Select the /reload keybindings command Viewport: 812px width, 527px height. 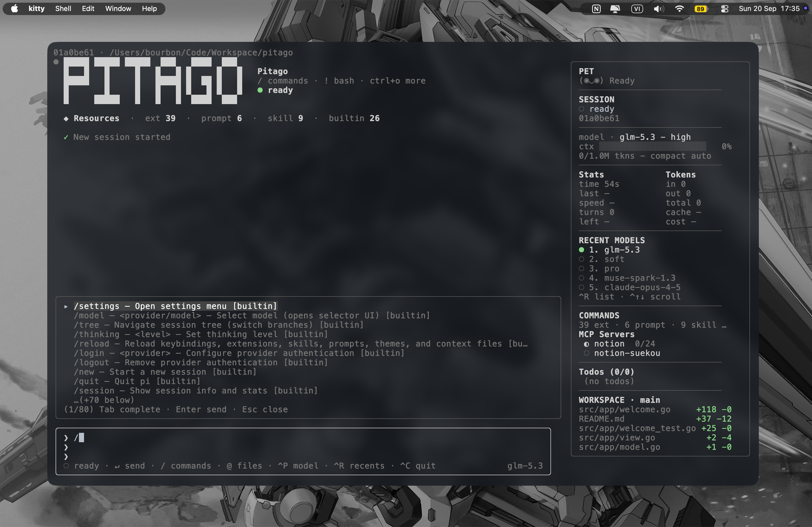(300, 344)
